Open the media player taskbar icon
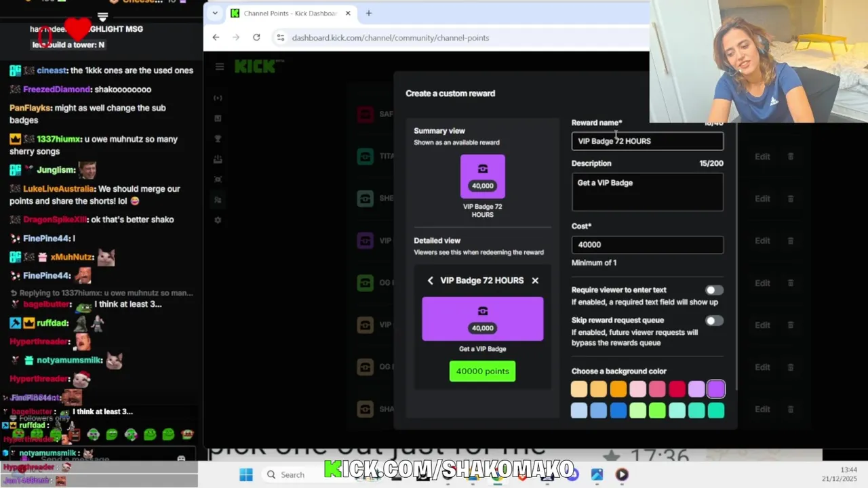Image resolution: width=868 pixels, height=488 pixels. pos(622,474)
